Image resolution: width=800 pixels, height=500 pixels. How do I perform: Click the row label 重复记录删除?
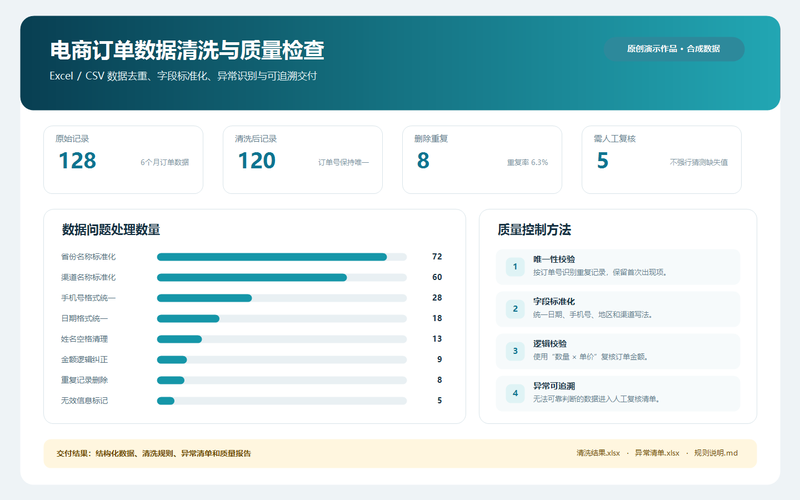[x=84, y=380]
